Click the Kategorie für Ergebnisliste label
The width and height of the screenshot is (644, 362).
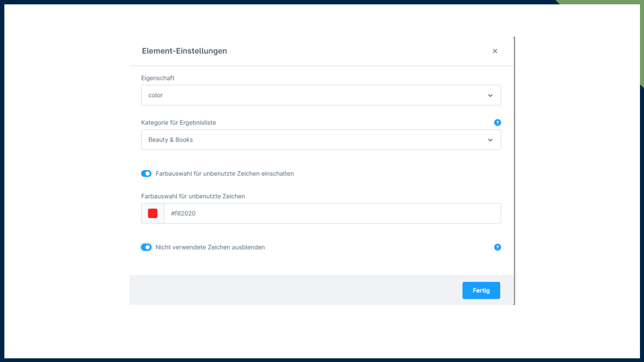(x=178, y=123)
